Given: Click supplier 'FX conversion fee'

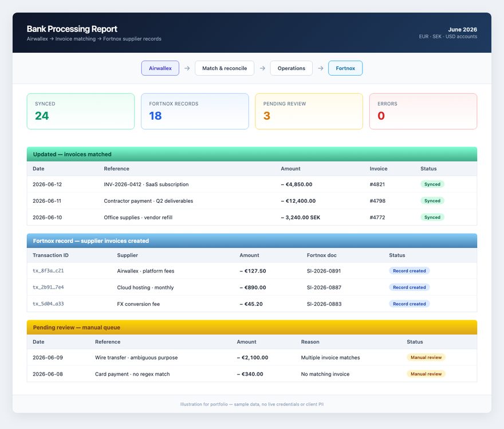Looking at the screenshot, I should [138, 304].
